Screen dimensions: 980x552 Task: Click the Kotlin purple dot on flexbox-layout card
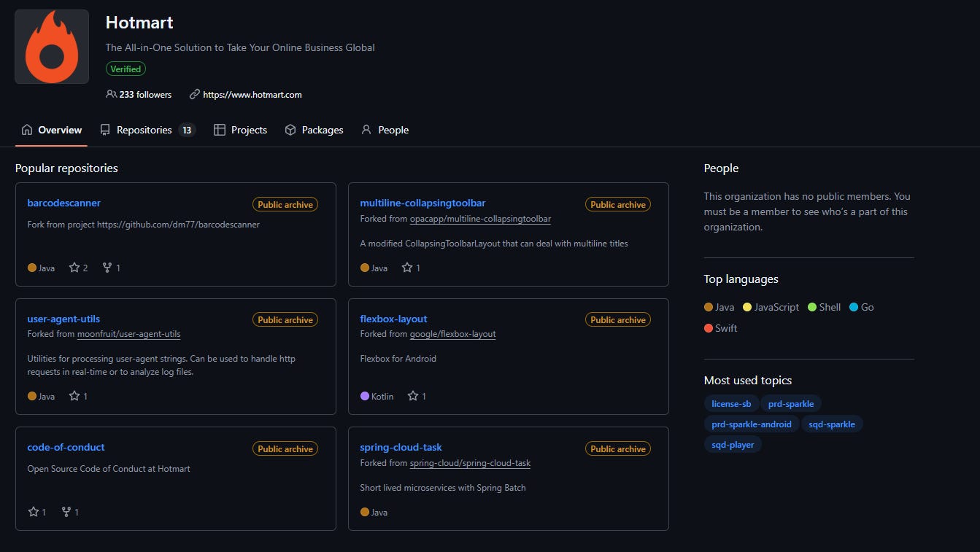[x=365, y=396]
